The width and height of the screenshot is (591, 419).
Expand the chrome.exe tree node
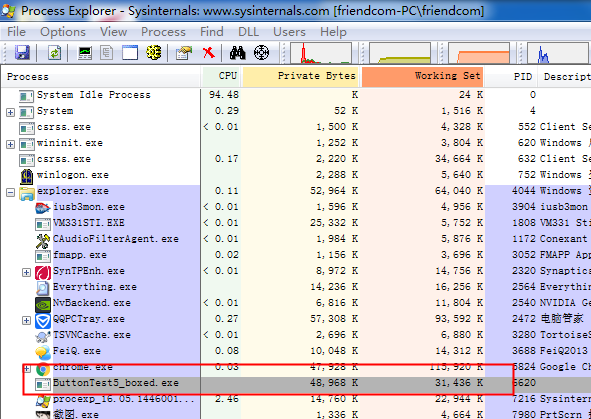click(26, 369)
